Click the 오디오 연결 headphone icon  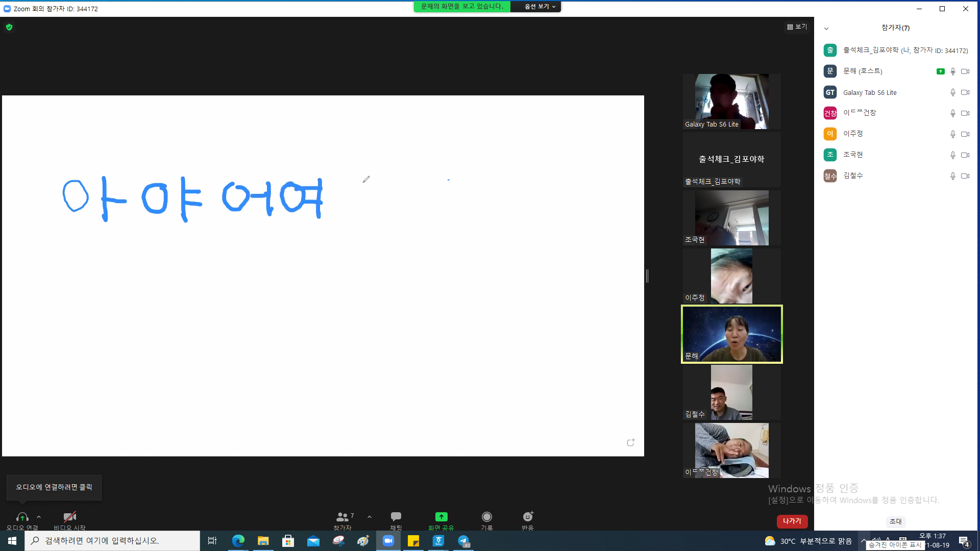pyautogui.click(x=22, y=517)
